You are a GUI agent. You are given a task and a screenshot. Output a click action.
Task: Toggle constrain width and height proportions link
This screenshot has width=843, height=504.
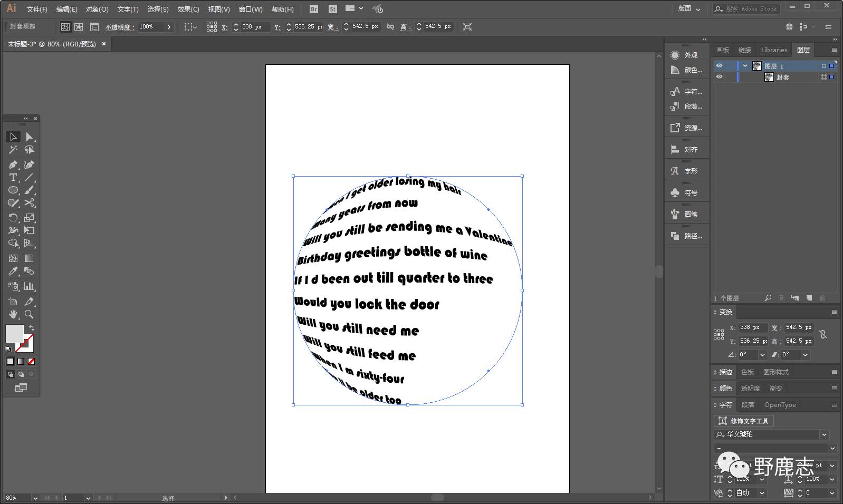point(390,27)
